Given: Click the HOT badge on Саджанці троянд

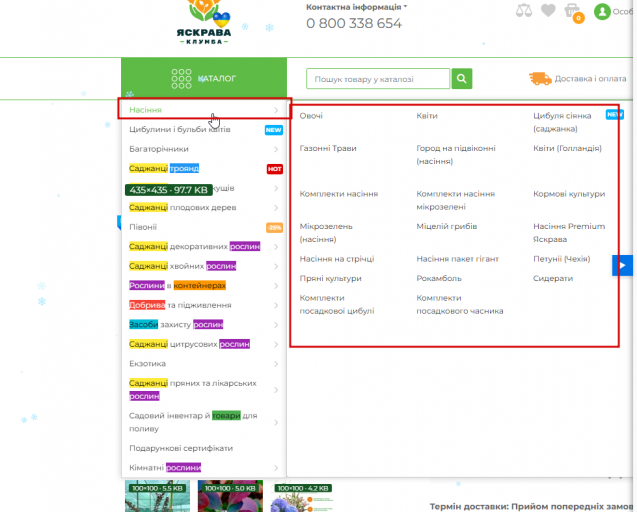Looking at the screenshot, I should (x=275, y=169).
